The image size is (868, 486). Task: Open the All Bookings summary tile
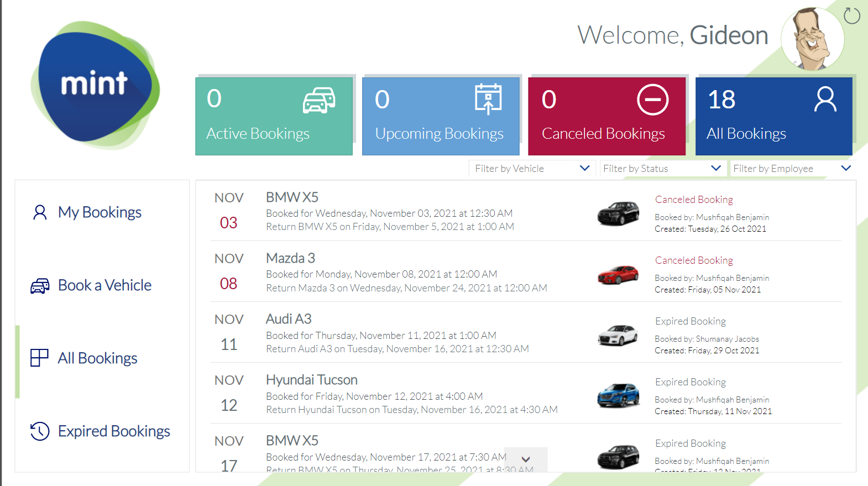click(x=774, y=116)
